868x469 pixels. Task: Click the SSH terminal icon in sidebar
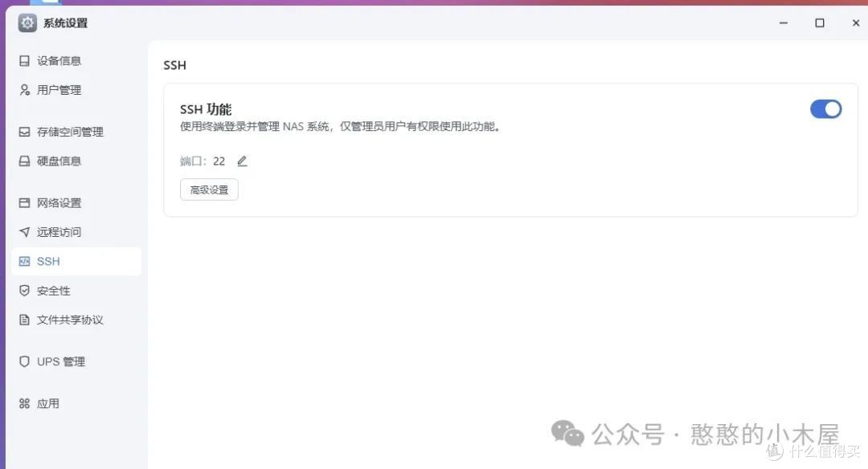[x=24, y=261]
